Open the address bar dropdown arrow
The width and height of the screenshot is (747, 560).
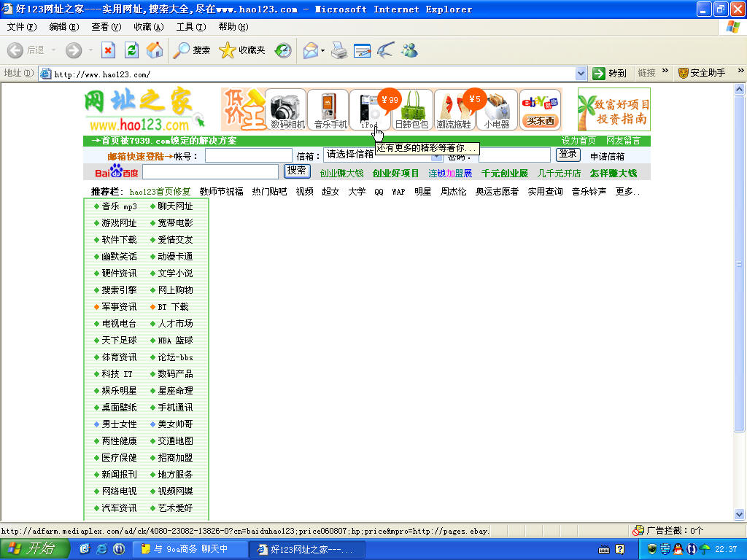click(581, 74)
